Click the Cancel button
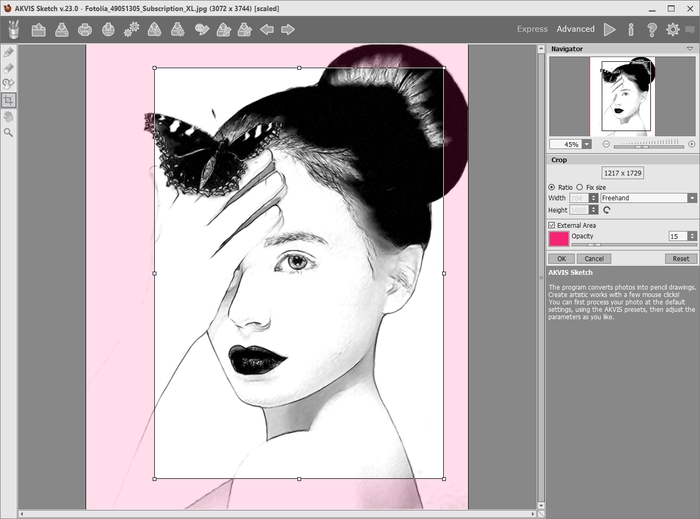Screen dimensions: 700x519 click(594, 259)
